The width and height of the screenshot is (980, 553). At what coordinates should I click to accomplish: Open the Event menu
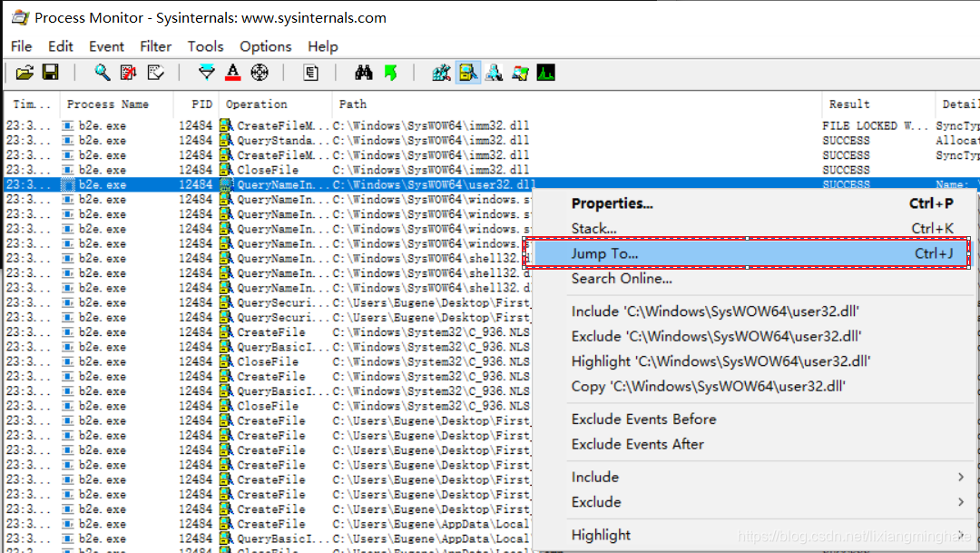tap(106, 46)
